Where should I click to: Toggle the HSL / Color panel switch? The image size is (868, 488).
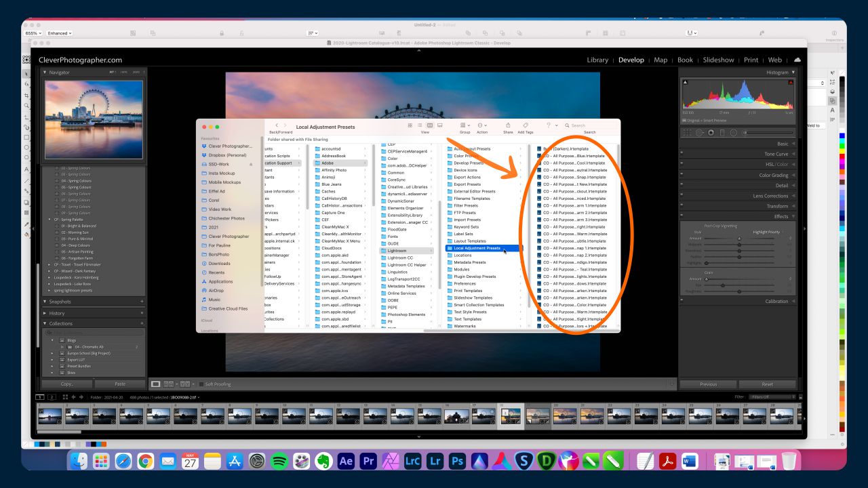(682, 164)
